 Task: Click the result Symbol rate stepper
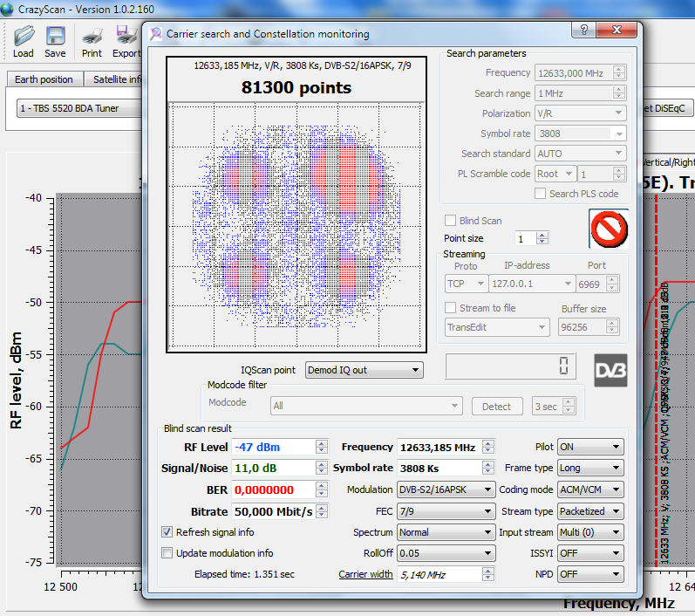coord(488,468)
